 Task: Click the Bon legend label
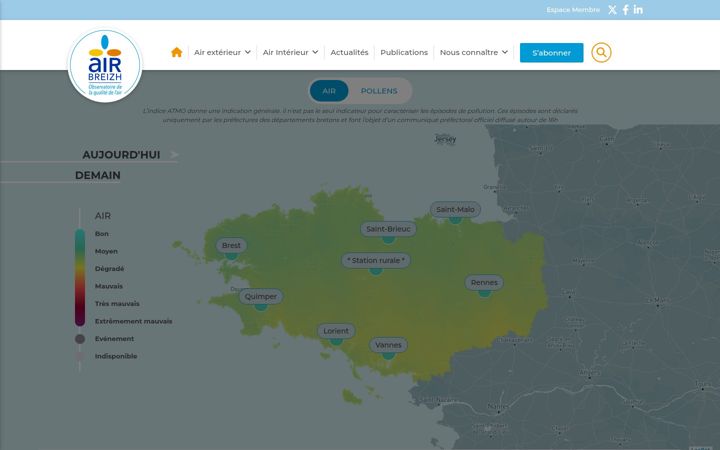pyautogui.click(x=102, y=234)
